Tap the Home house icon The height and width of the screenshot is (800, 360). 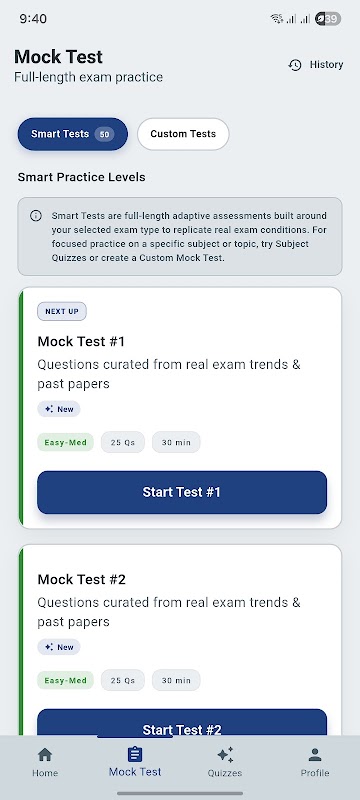45,754
